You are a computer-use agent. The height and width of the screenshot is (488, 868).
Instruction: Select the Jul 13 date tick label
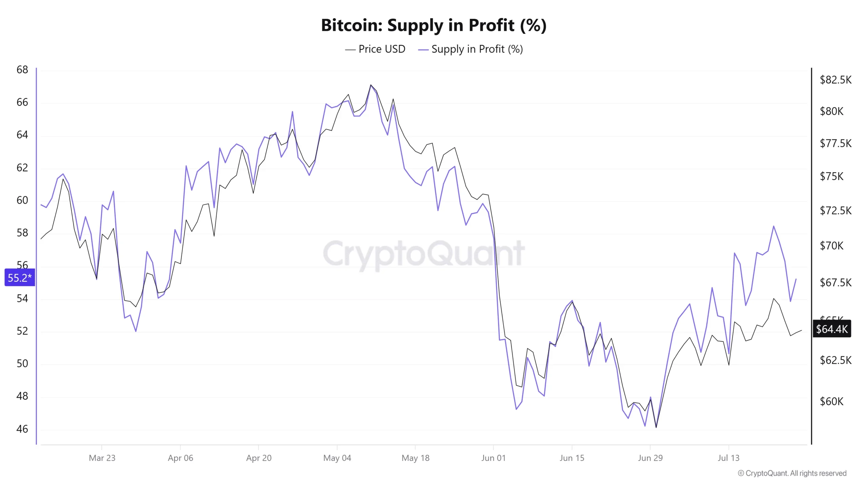coord(728,458)
